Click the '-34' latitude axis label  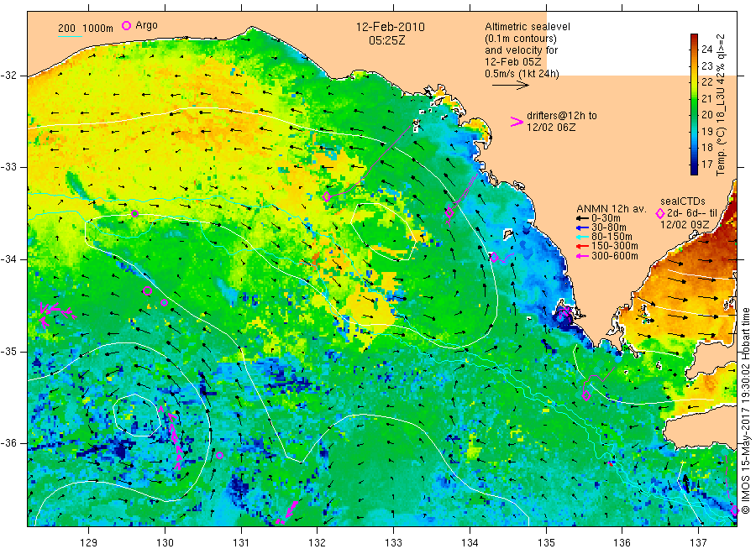click(8, 259)
